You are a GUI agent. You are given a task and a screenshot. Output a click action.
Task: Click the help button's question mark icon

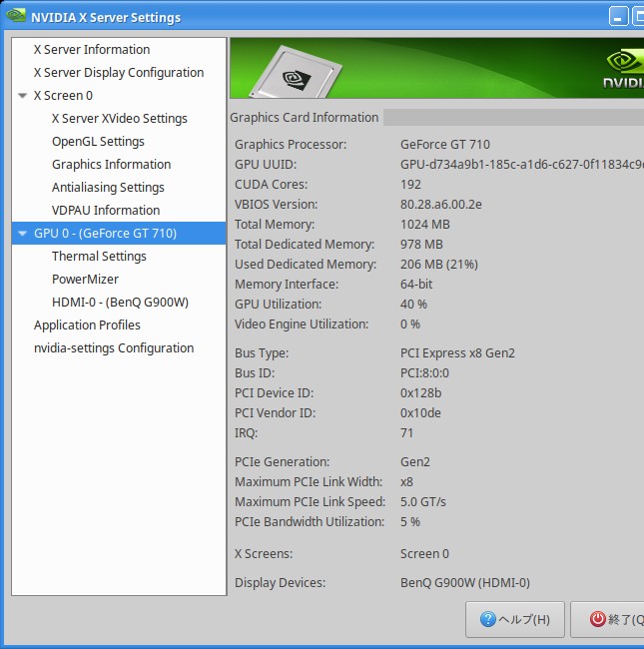tap(488, 619)
